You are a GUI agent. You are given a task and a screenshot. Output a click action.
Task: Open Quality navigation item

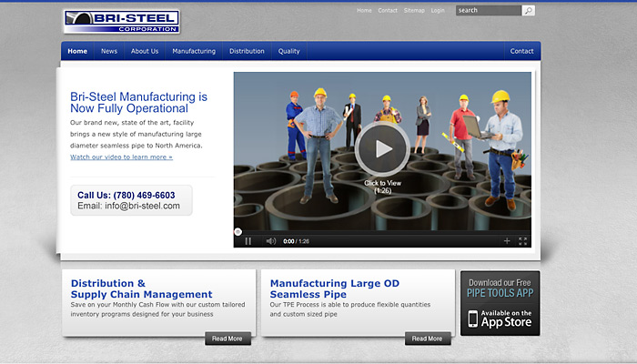pyautogui.click(x=288, y=51)
